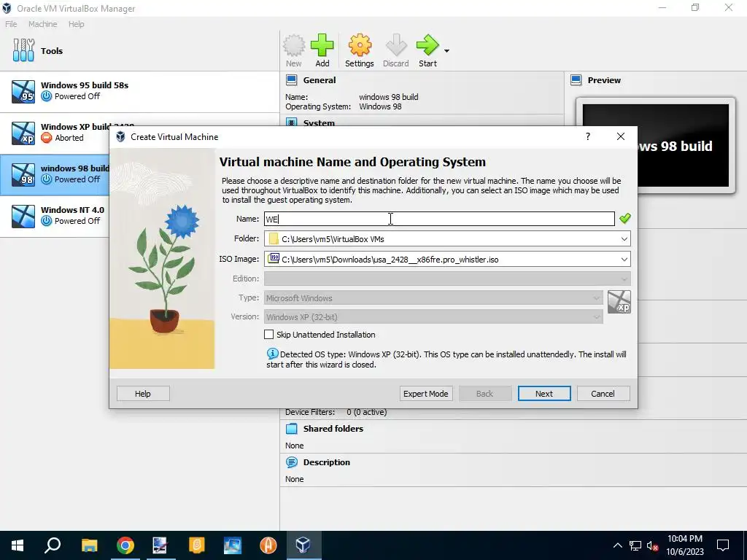Expand the disabled Edition dropdown
This screenshot has height=560, width=747.
[624, 279]
